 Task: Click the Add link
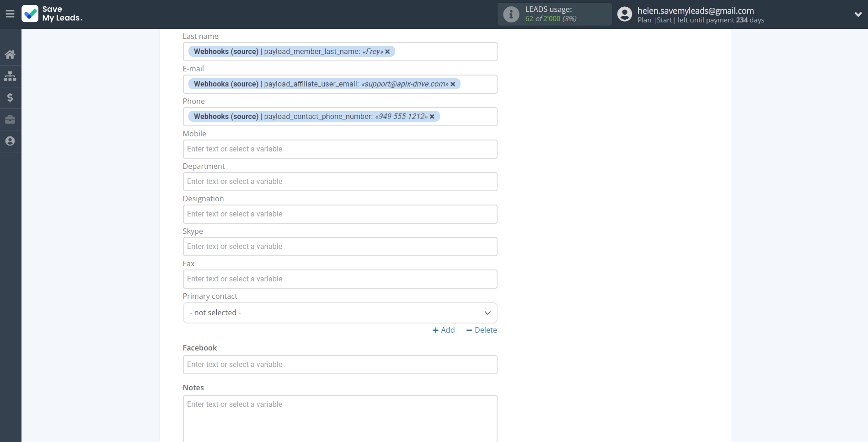pos(444,330)
